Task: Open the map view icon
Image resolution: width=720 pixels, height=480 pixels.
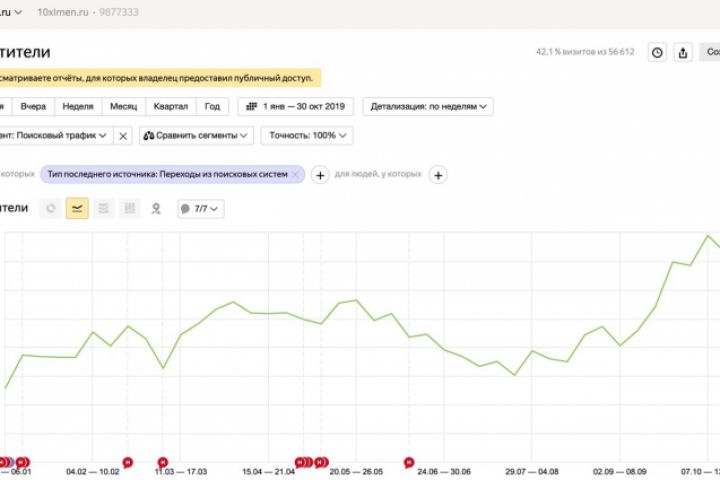Action: point(155,208)
